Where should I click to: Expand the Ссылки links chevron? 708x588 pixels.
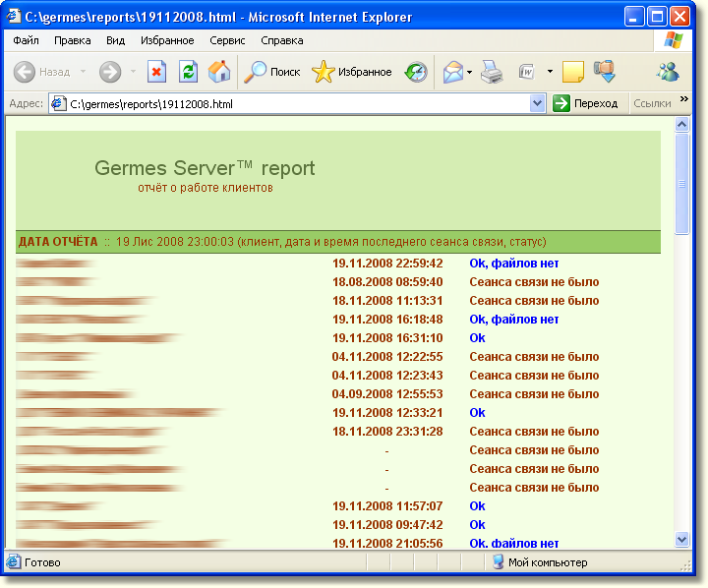684,99
